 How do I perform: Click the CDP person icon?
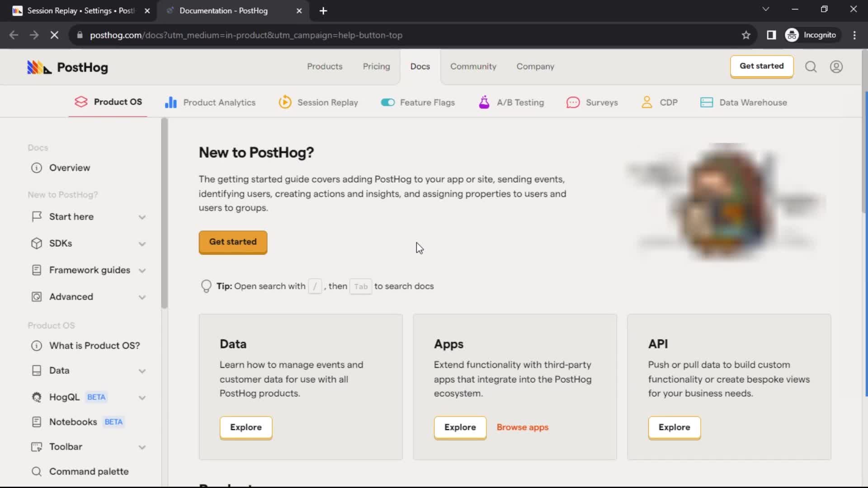tap(647, 103)
